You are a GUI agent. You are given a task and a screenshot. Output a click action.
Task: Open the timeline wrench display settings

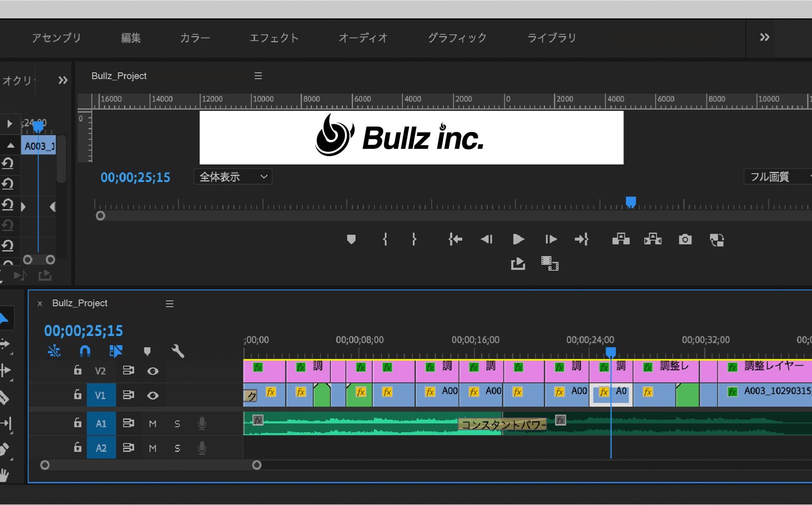point(178,351)
